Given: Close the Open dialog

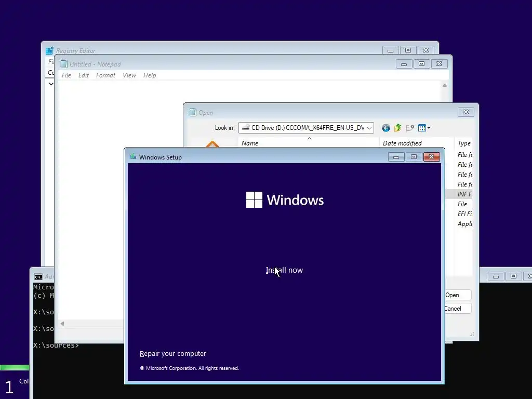Looking at the screenshot, I should (465, 112).
